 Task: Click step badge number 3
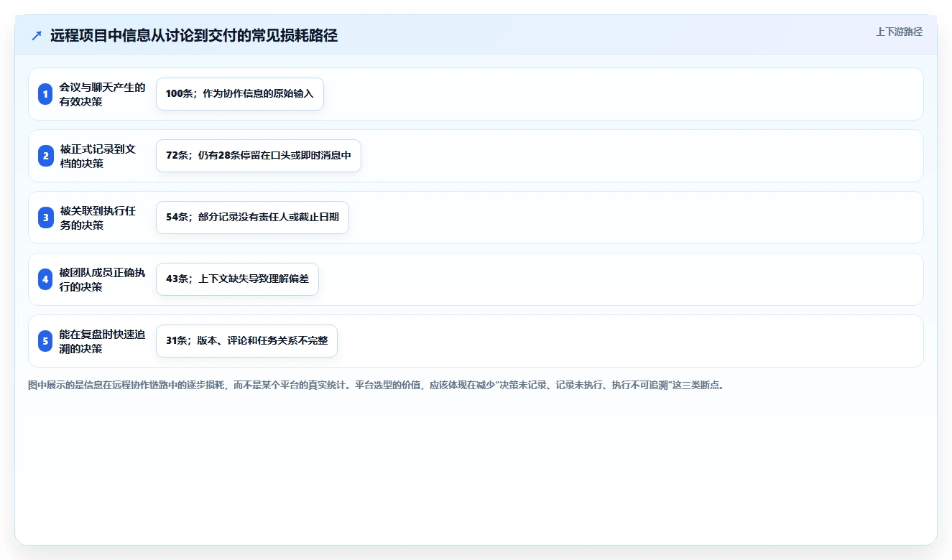[x=45, y=218]
